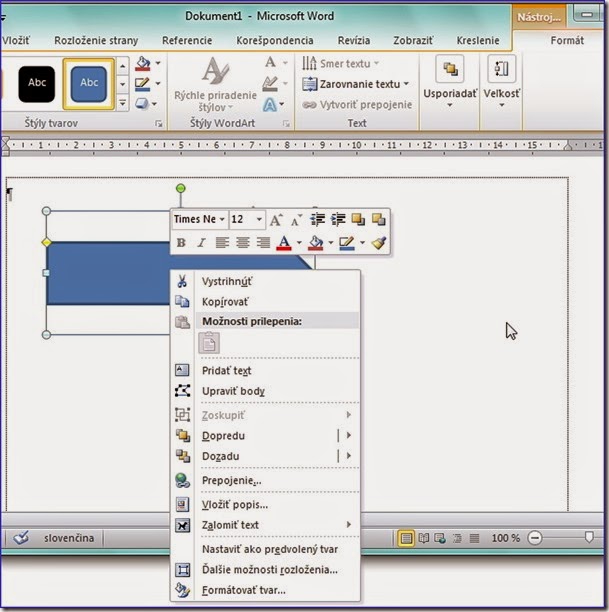The height and width of the screenshot is (612, 609).
Task: Click bring forward icon in mini toolbar
Action: (358, 220)
